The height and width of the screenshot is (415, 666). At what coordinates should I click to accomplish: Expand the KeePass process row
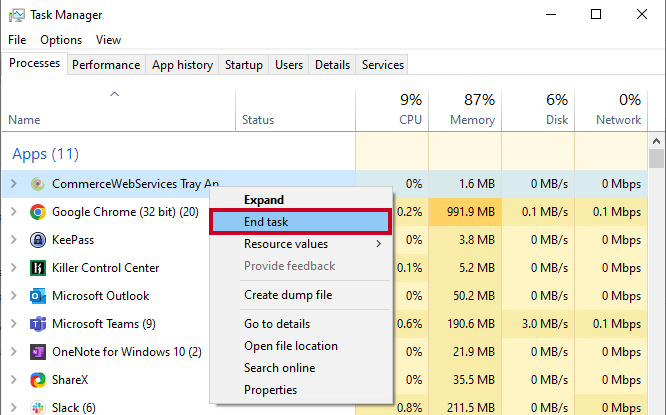point(14,240)
